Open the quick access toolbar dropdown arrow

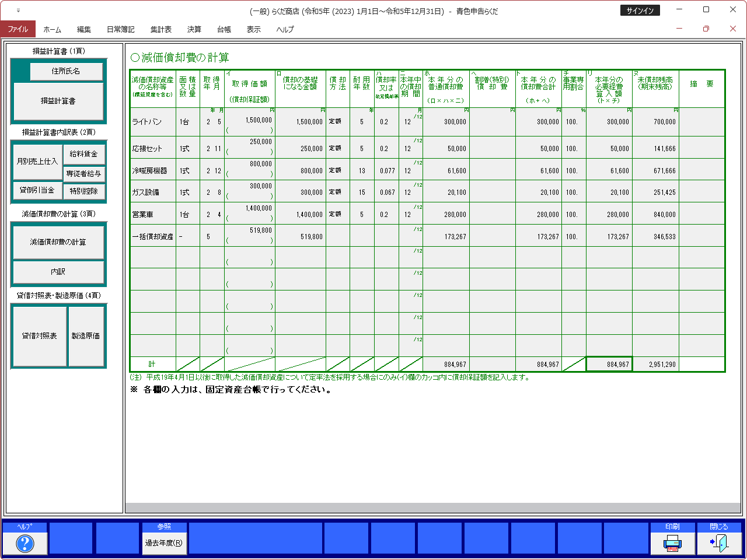18,10
